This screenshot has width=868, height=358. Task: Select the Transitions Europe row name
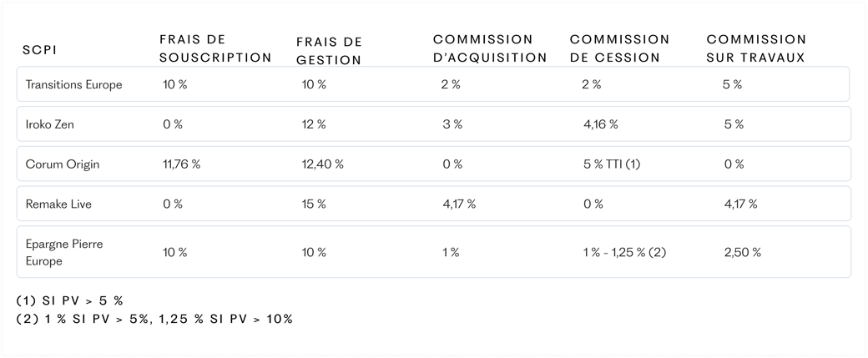click(x=73, y=84)
